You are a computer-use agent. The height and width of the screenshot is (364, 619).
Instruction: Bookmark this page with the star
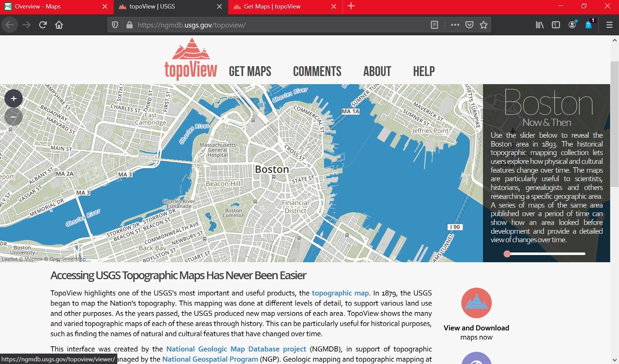(484, 25)
